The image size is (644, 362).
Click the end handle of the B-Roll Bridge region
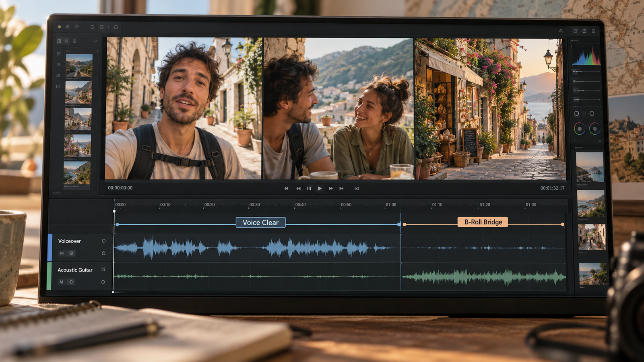(562, 224)
